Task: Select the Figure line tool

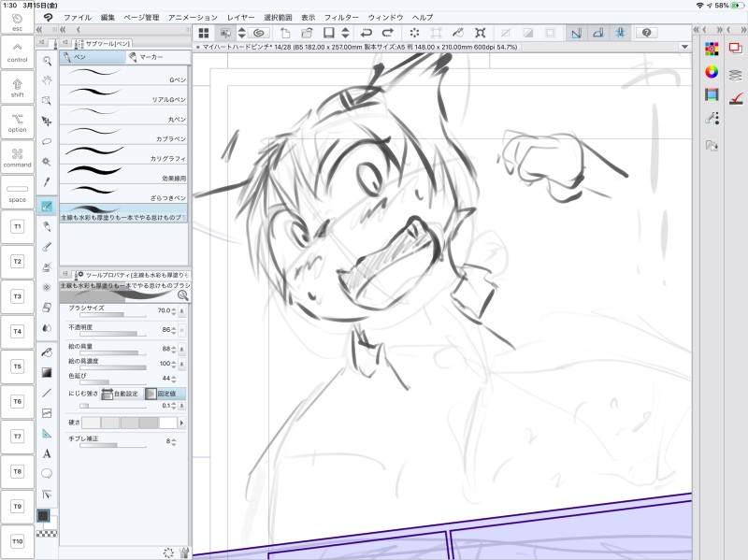Action: (47, 393)
